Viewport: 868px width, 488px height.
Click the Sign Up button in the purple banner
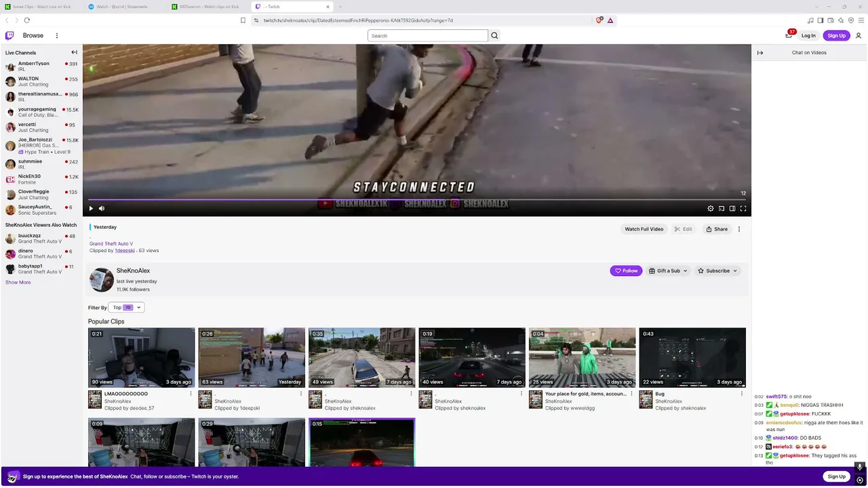coord(836,476)
